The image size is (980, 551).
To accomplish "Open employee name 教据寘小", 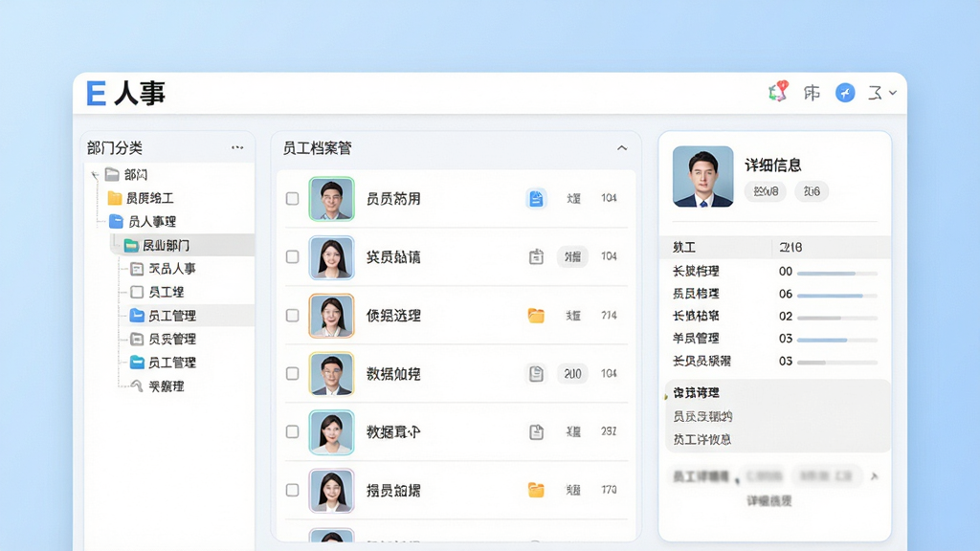I will pos(393,431).
